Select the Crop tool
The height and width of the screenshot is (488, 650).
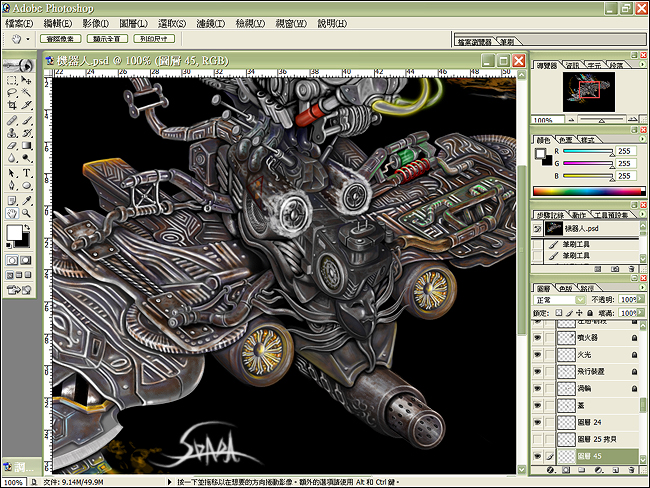[12, 105]
